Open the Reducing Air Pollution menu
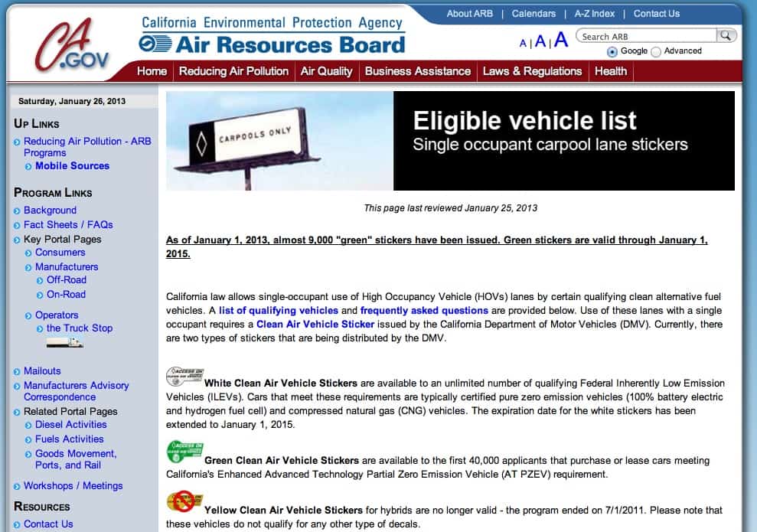Viewport: 757px width, 532px height. click(x=233, y=71)
